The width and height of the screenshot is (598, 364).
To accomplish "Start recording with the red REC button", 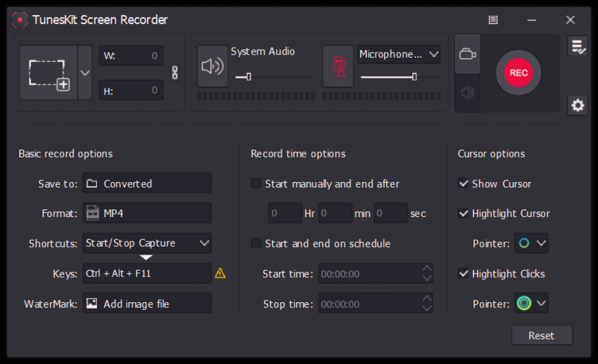I will [x=519, y=73].
